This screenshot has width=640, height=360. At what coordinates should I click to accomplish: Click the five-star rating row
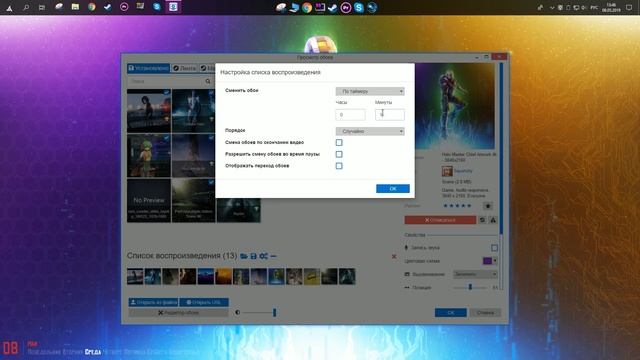tap(457, 206)
